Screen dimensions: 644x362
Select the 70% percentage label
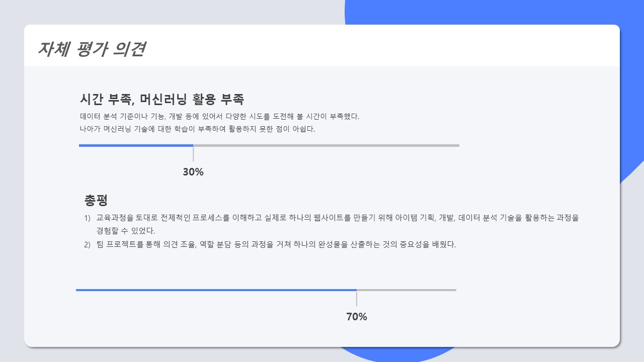click(357, 317)
